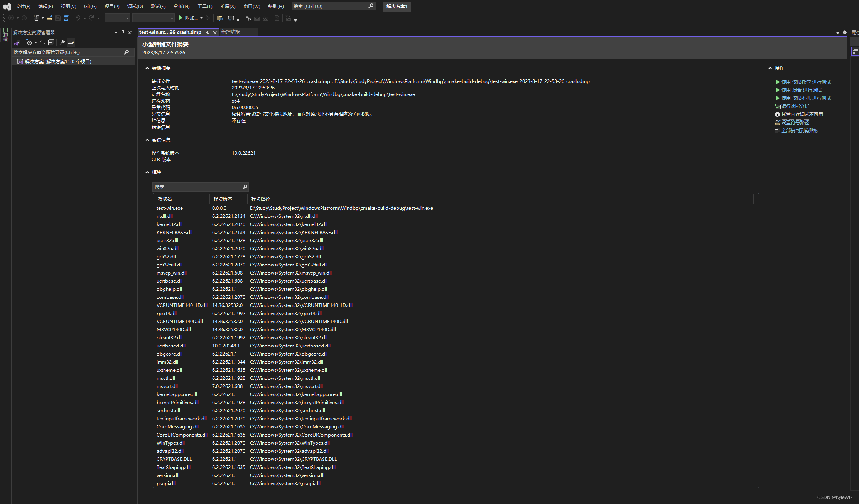Open Properties with the wrench icon in Solution Explorer
Viewport: 859px width, 504px height.
pos(62,42)
